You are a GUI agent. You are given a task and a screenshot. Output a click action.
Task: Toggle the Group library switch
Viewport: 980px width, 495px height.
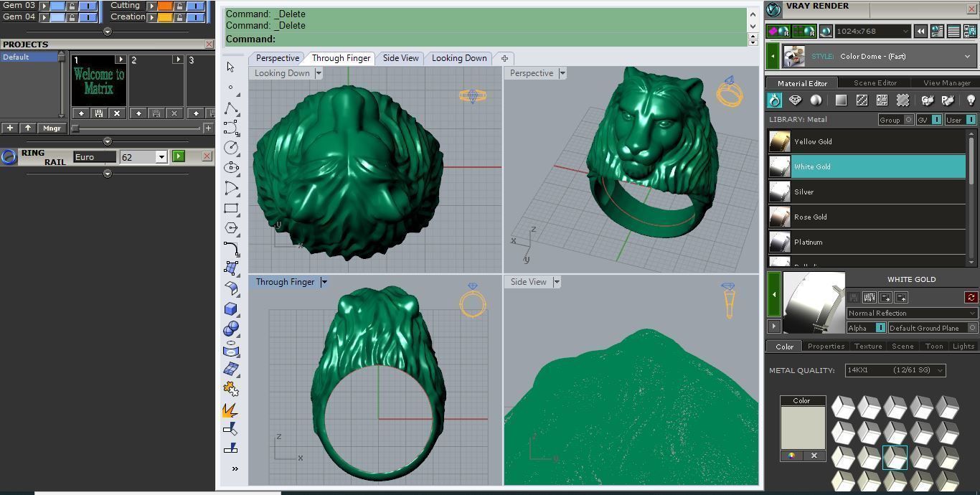click(908, 120)
